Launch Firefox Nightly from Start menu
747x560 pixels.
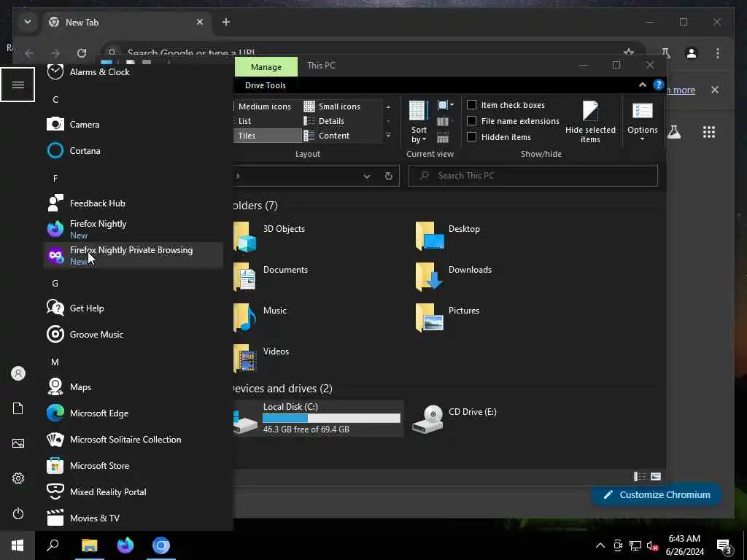pos(133,229)
